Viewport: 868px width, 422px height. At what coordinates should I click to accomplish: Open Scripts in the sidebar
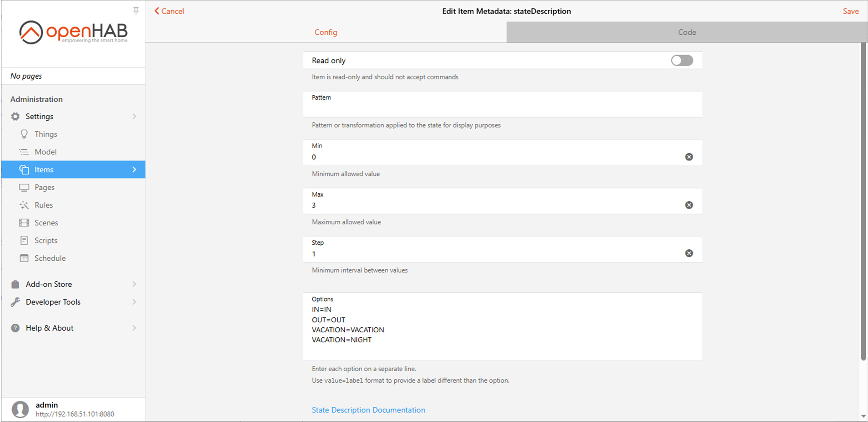(73, 240)
